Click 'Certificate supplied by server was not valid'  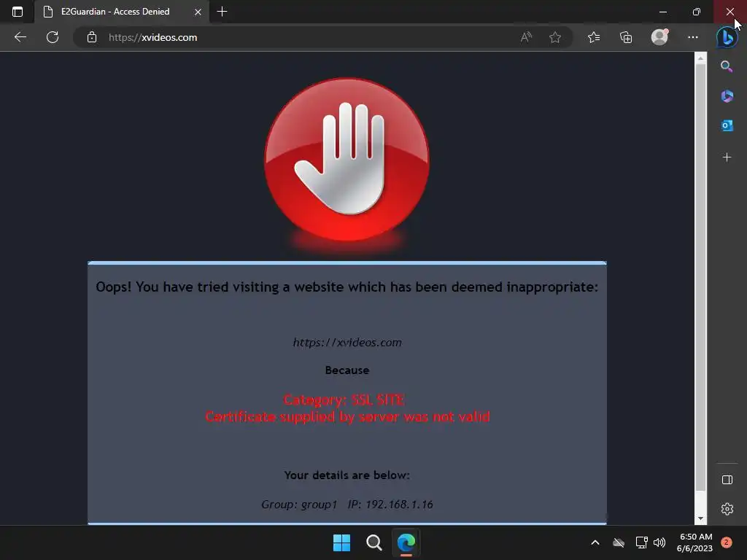[347, 416]
